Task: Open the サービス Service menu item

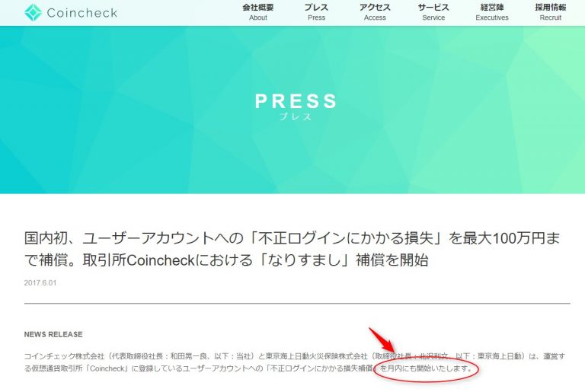Action: tap(433, 12)
